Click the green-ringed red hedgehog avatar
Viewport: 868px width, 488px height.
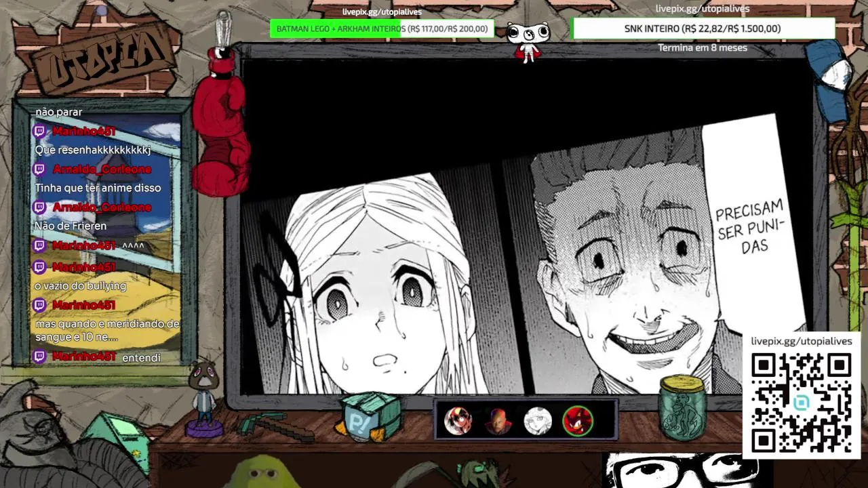pyautogui.click(x=578, y=421)
